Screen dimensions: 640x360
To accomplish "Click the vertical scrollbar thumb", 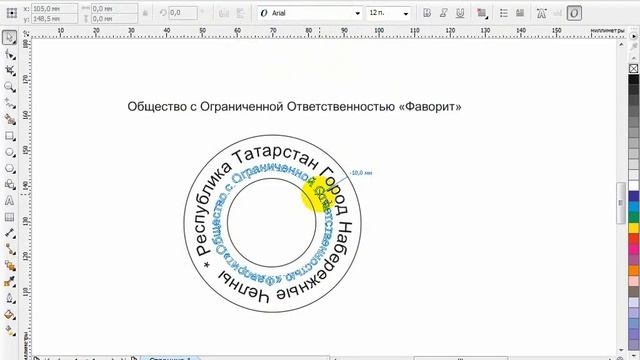I will [x=621, y=203].
